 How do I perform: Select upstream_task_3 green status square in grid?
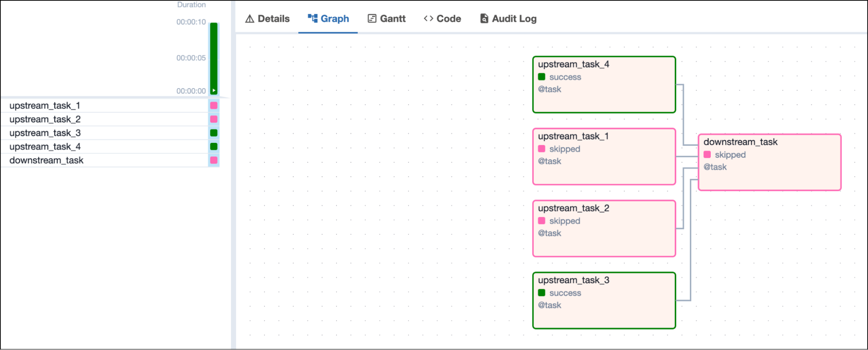coord(214,133)
